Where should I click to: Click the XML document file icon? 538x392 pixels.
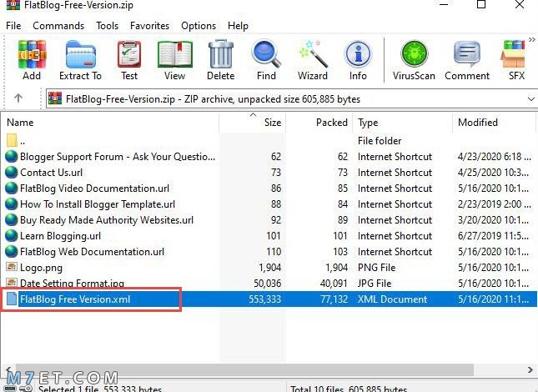12,299
